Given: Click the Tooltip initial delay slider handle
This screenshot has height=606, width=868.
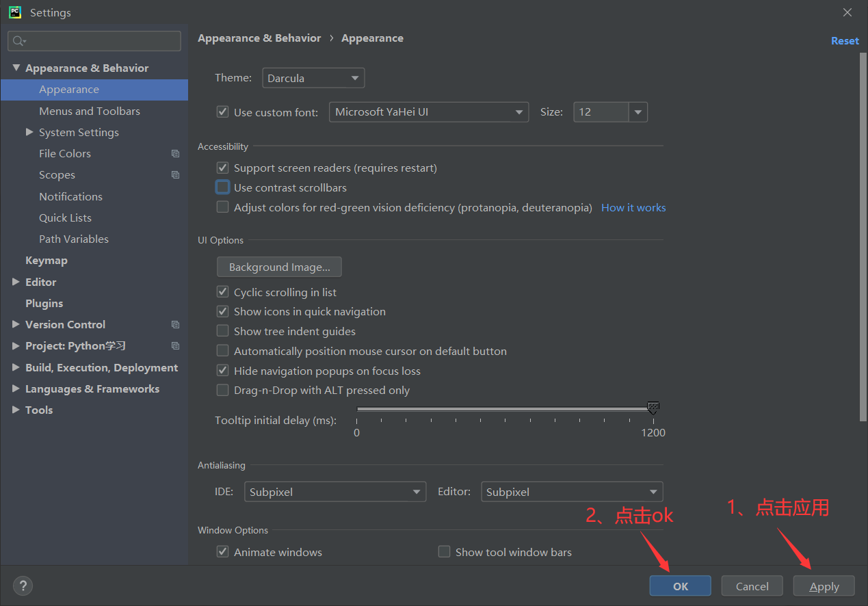Looking at the screenshot, I should click(x=653, y=408).
